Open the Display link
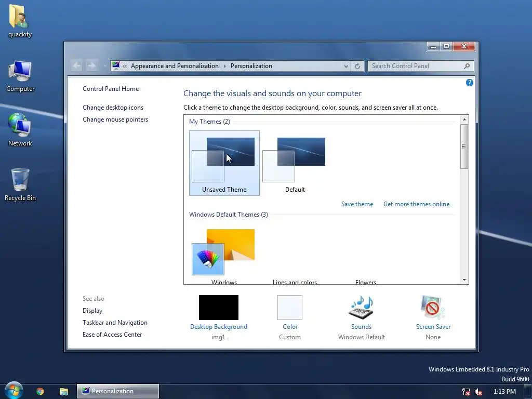 (92, 311)
